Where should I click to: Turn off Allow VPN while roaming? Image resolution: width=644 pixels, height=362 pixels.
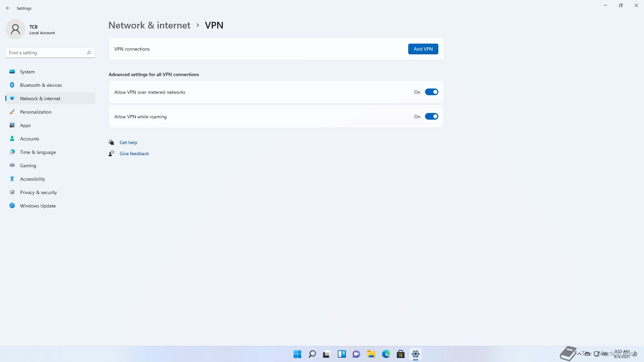(x=431, y=117)
